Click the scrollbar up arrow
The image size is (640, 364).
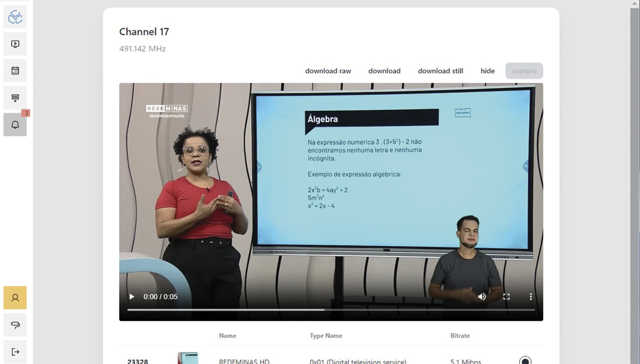click(635, 3)
